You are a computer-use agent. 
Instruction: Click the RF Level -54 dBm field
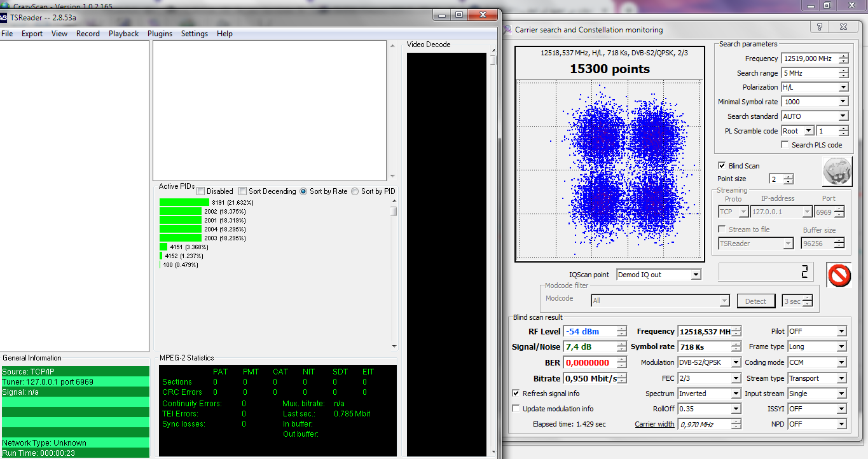click(595, 331)
